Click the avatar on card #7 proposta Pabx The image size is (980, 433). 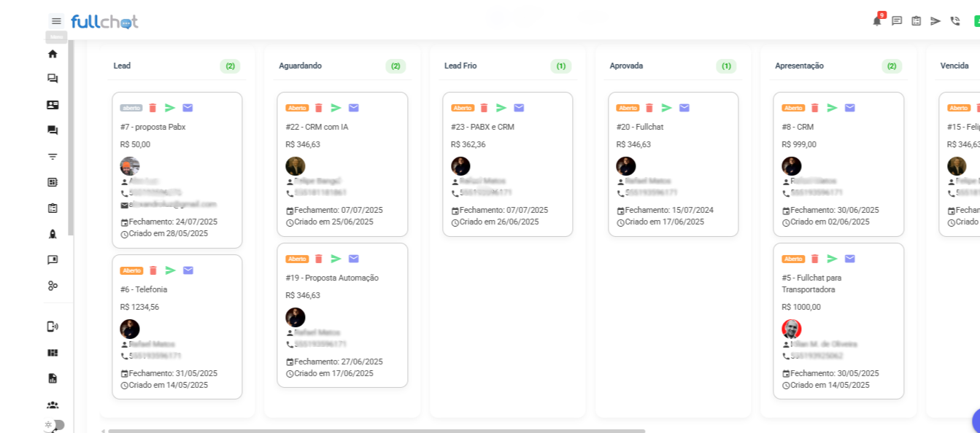130,166
